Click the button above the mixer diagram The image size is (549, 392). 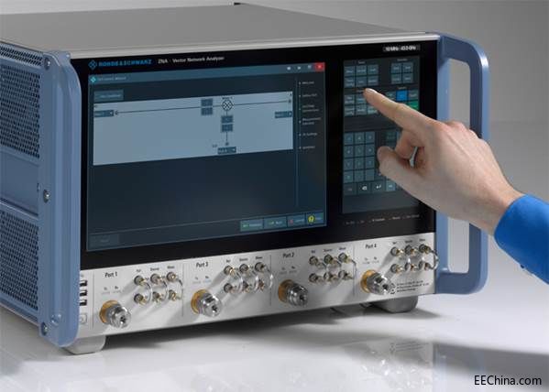[108, 95]
